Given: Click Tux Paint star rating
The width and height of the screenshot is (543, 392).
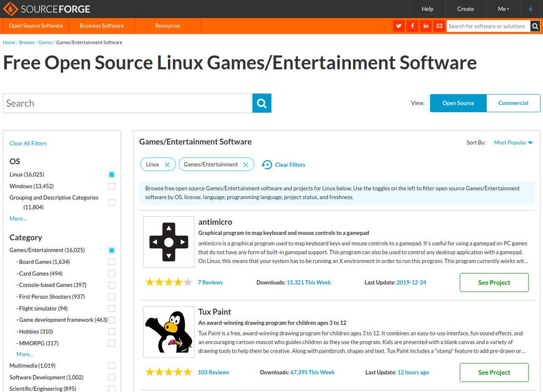Looking at the screenshot, I should (x=169, y=373).
